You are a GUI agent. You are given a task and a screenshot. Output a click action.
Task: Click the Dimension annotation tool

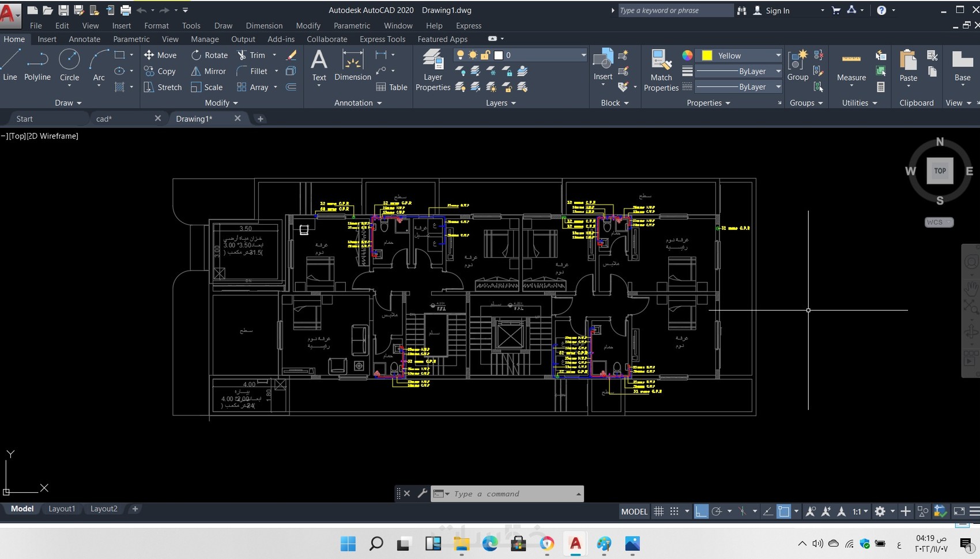(x=352, y=65)
